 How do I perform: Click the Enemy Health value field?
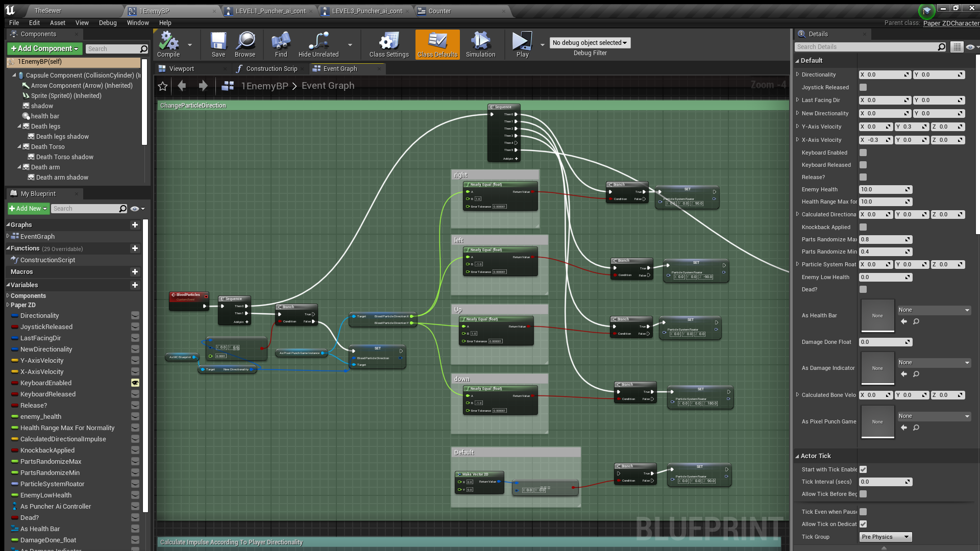tap(882, 189)
